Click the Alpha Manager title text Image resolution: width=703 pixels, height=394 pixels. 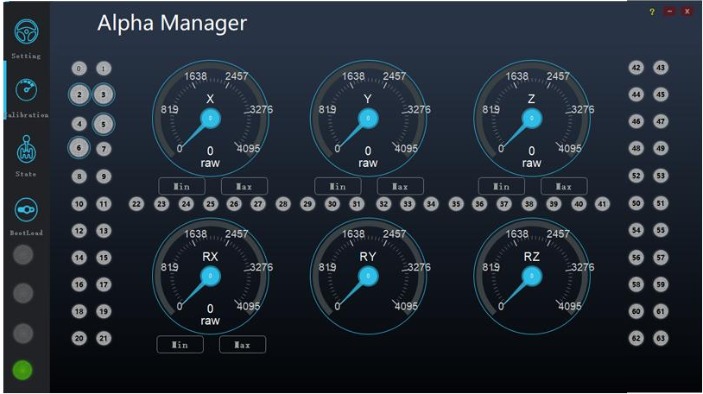(x=172, y=23)
